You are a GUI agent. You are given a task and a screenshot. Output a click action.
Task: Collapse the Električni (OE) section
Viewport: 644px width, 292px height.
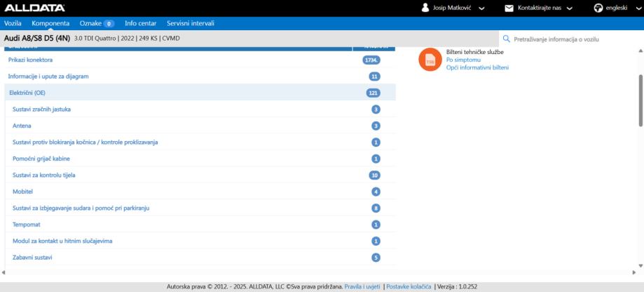click(200, 93)
